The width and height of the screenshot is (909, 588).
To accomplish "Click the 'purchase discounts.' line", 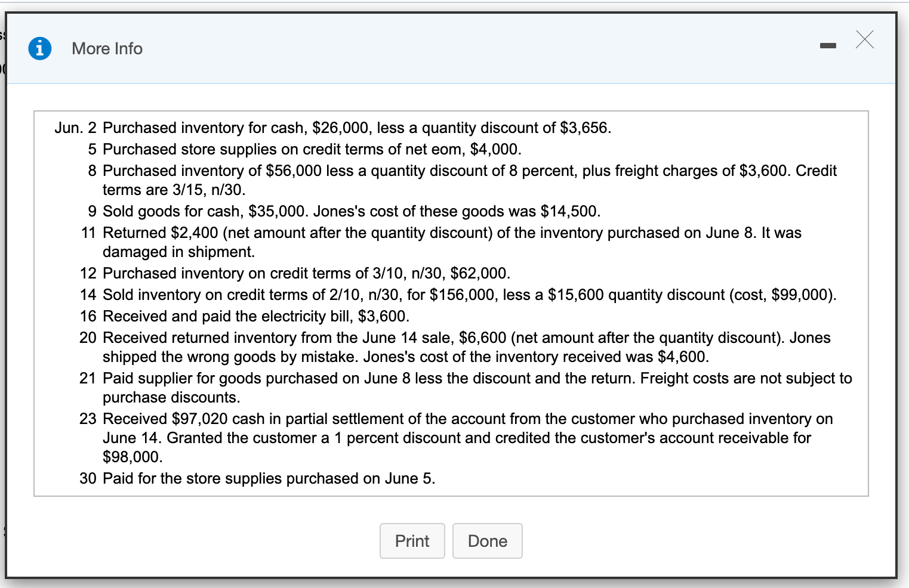I will coord(171,397).
